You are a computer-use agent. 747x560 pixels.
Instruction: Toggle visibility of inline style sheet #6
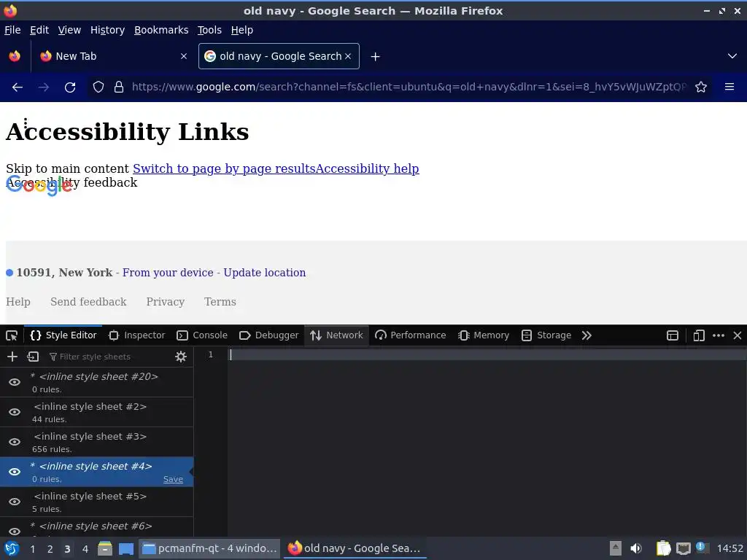point(15,531)
